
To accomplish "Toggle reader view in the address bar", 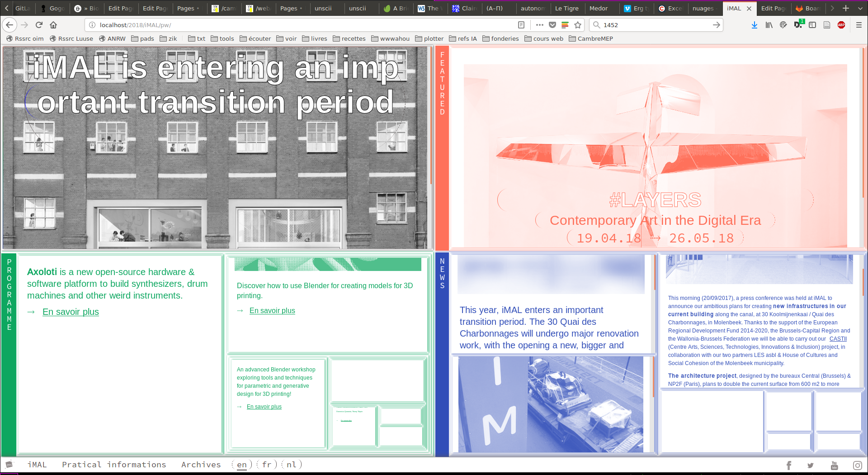I will 521,25.
